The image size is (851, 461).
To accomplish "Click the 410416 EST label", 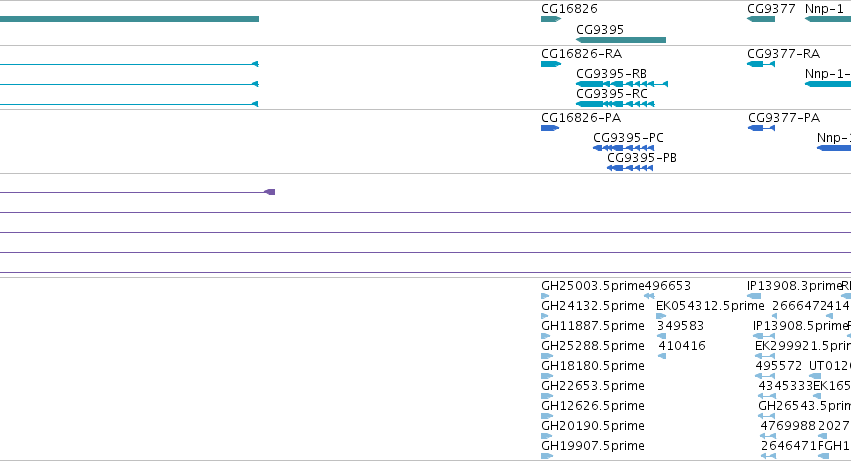I will [682, 345].
